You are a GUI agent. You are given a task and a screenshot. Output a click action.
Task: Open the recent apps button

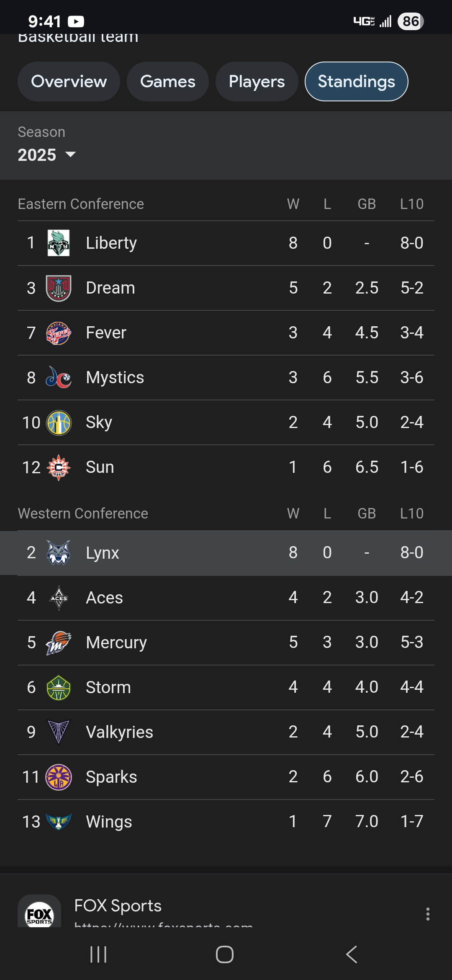click(99, 954)
